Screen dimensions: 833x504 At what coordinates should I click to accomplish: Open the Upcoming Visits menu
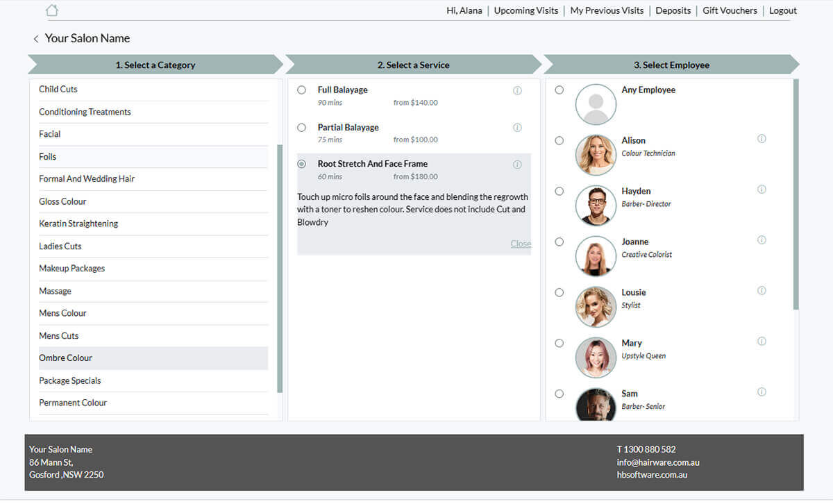525,10
